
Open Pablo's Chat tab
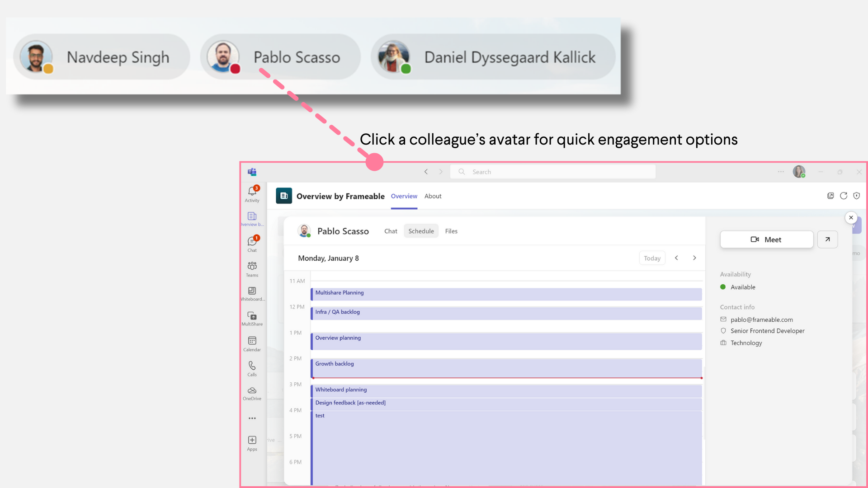[x=391, y=231]
